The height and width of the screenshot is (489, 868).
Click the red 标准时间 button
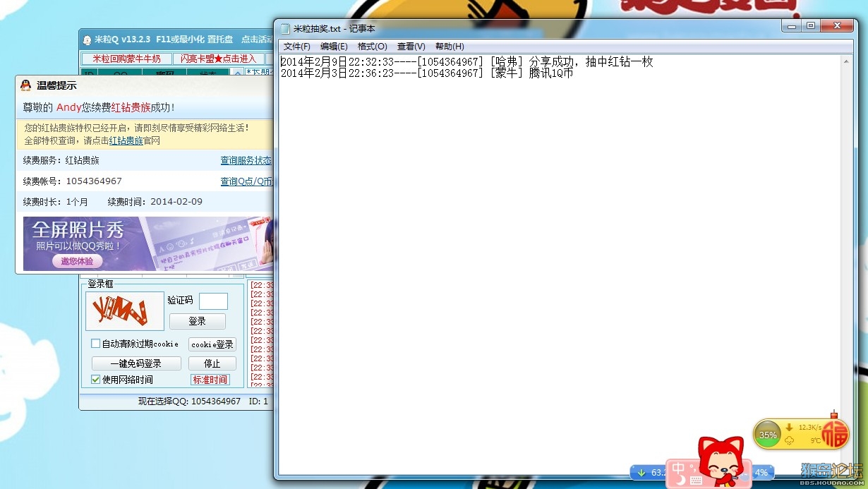point(210,380)
